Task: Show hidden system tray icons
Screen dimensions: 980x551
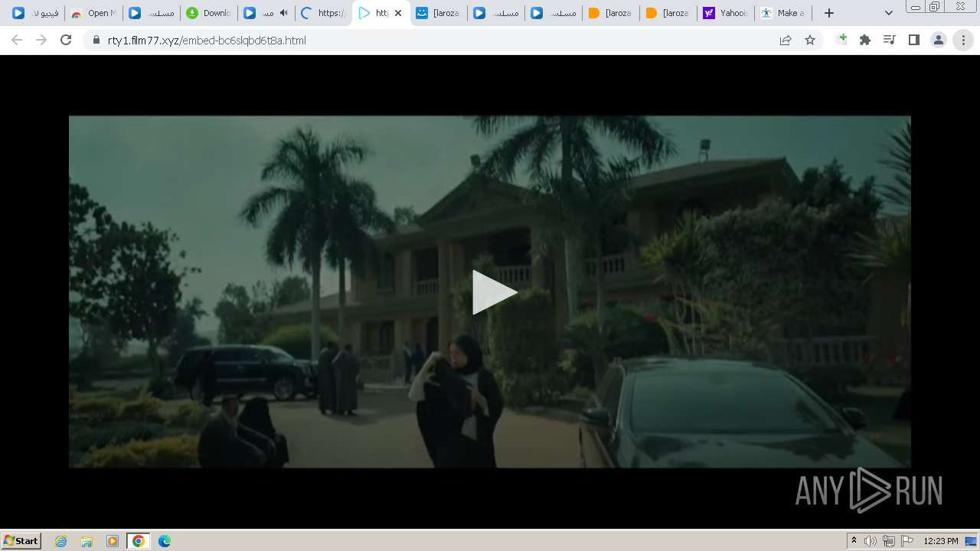Action: pos(854,541)
